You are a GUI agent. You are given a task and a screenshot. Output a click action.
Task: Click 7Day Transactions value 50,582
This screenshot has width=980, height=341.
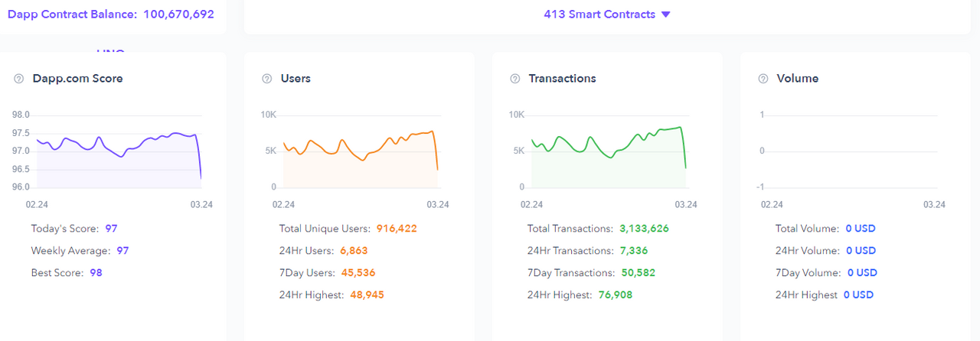pyautogui.click(x=637, y=273)
